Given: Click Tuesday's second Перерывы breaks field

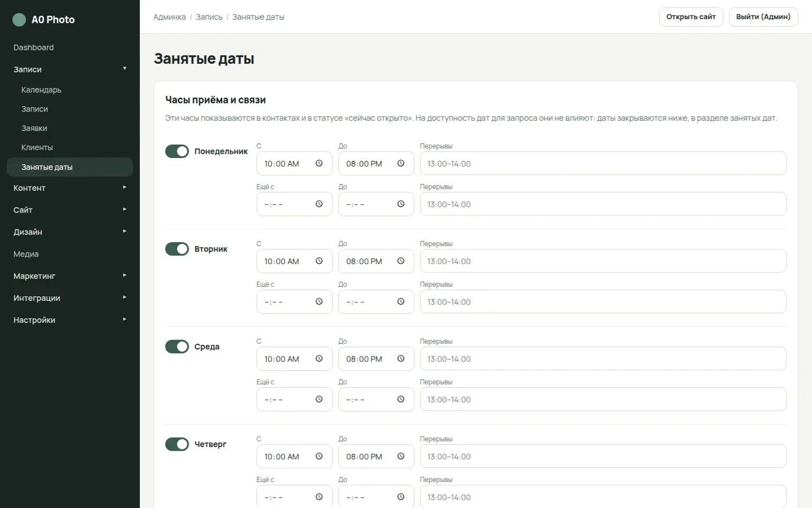Looking at the screenshot, I should 603,302.
